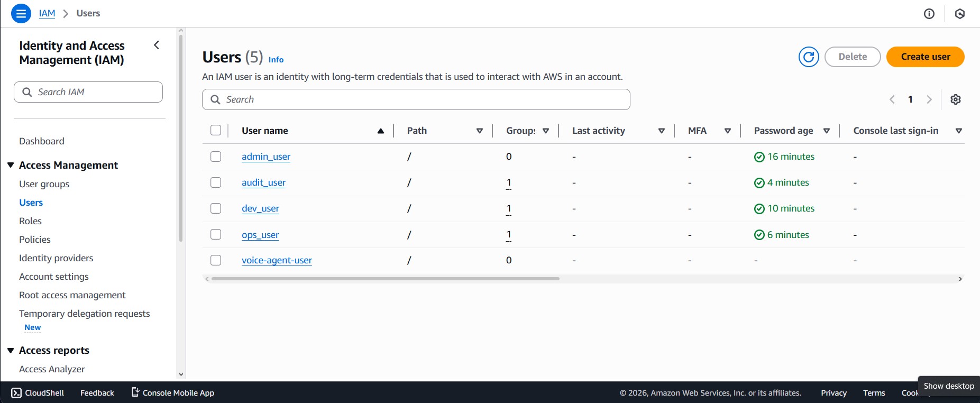Click the hexagon settings icon top right
The image size is (980, 403).
(959, 14)
